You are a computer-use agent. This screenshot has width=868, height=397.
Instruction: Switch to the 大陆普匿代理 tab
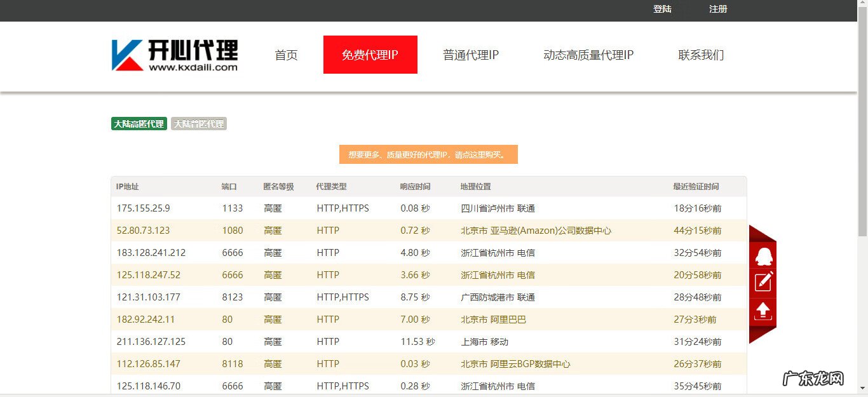(x=199, y=123)
